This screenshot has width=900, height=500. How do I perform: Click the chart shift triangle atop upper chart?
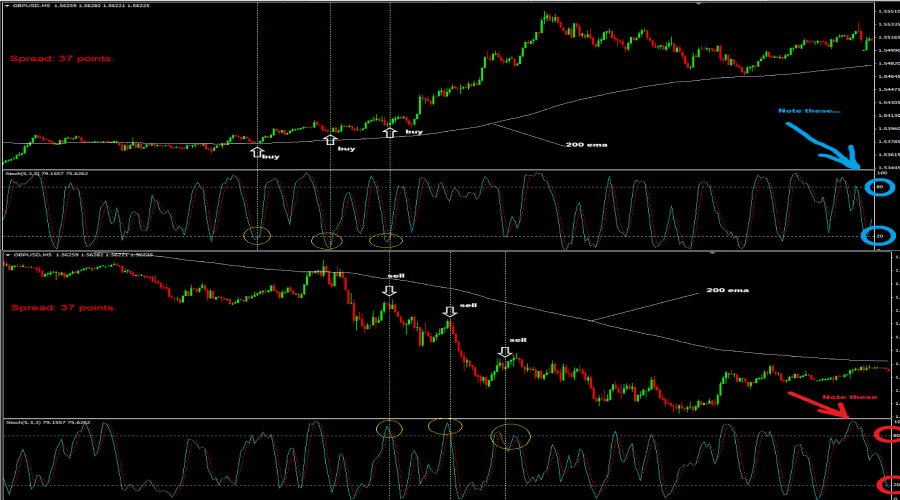pyautogui.click(x=699, y=3)
